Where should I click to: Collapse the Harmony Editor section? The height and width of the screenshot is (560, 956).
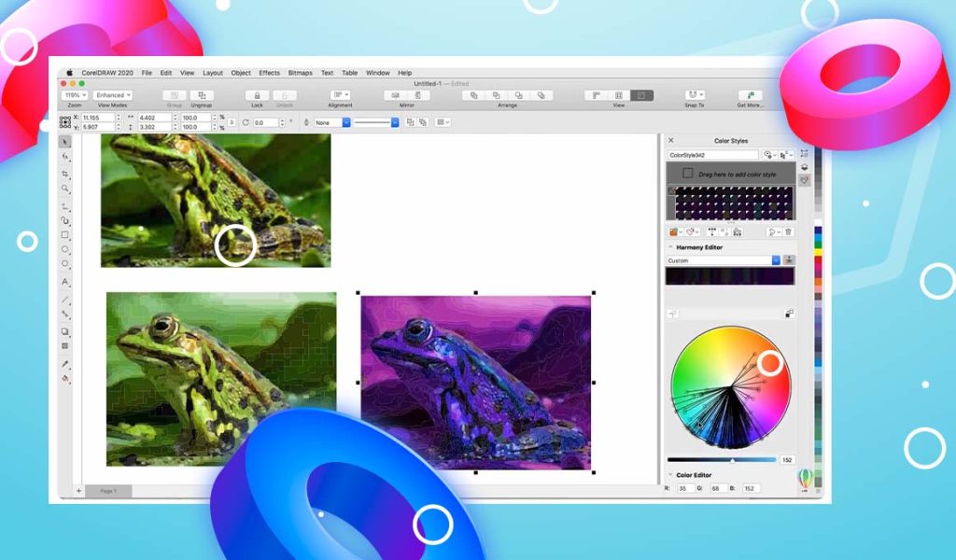click(x=670, y=247)
